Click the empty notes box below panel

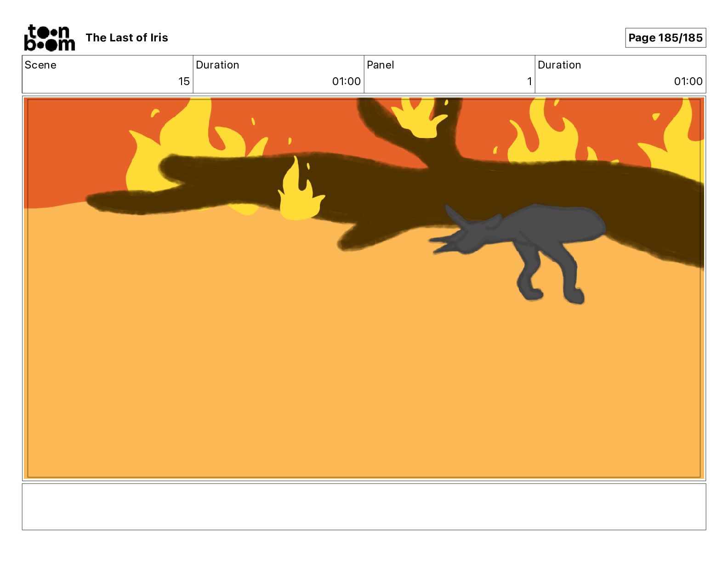(364, 506)
